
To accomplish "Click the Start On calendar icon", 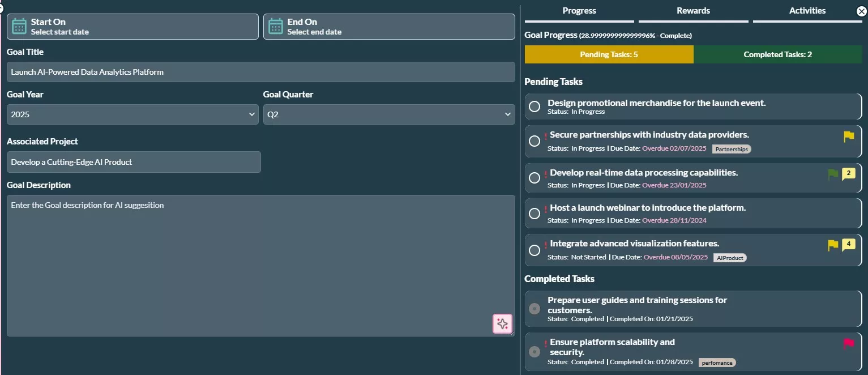I will [19, 27].
